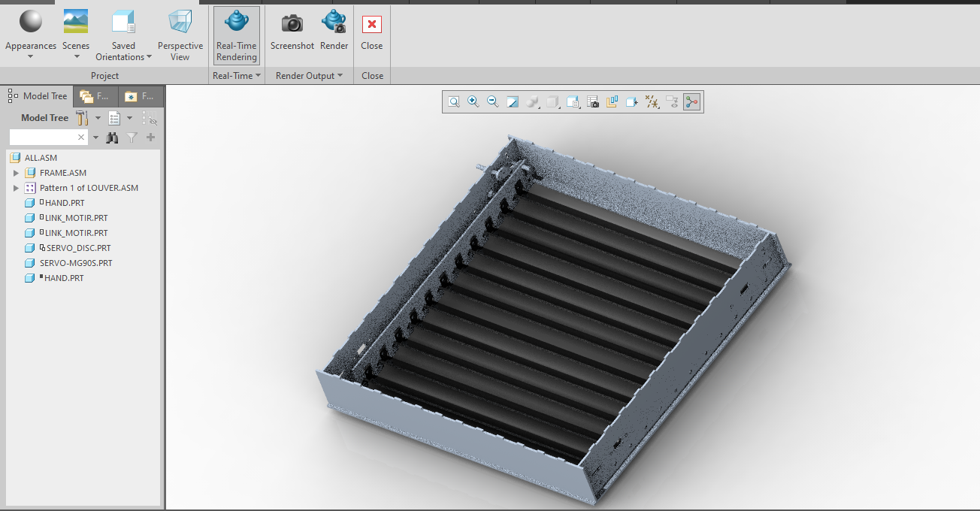Expand the FRAME.ASM node
Viewport: 980px width, 511px height.
point(17,173)
